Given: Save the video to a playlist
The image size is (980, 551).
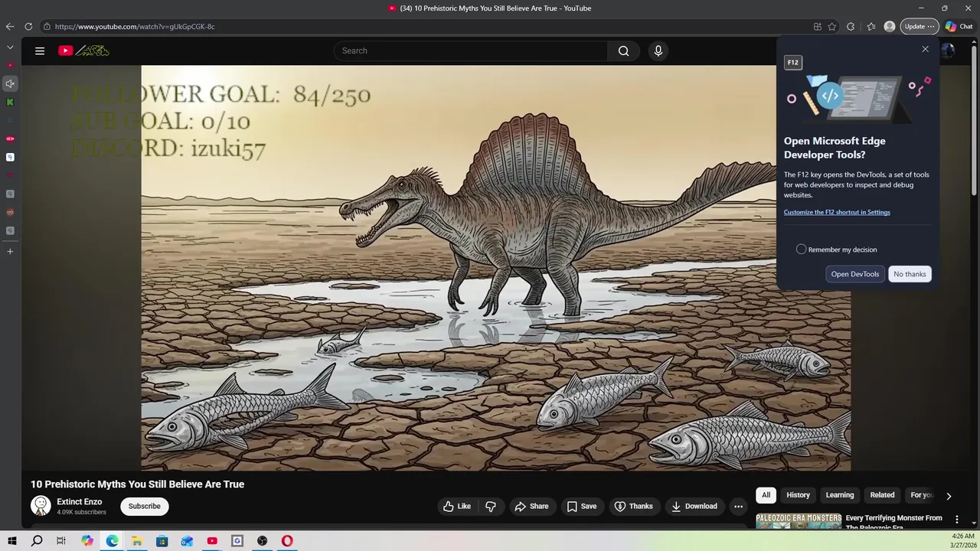Looking at the screenshot, I should (x=581, y=506).
